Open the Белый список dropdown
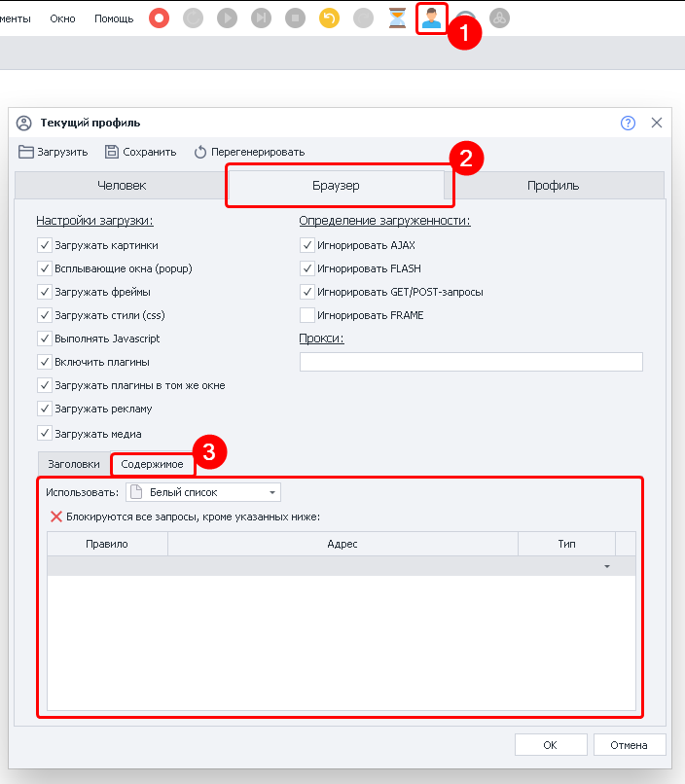Image resolution: width=685 pixels, height=784 pixels. (x=203, y=492)
